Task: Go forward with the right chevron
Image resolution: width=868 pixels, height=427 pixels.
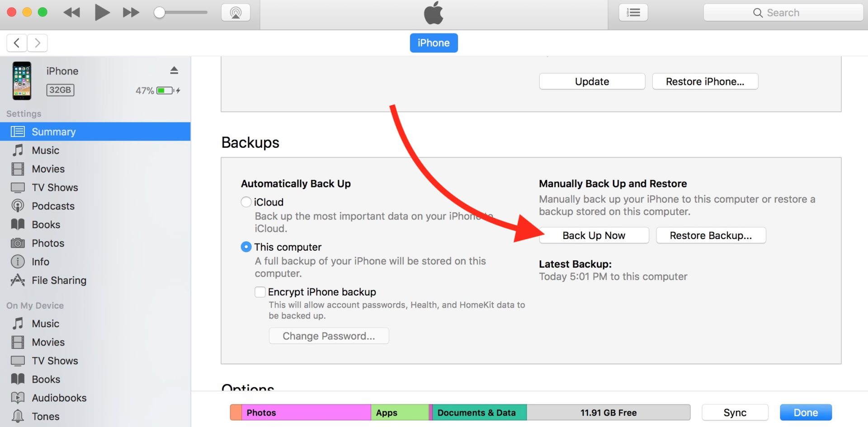Action: 38,43
